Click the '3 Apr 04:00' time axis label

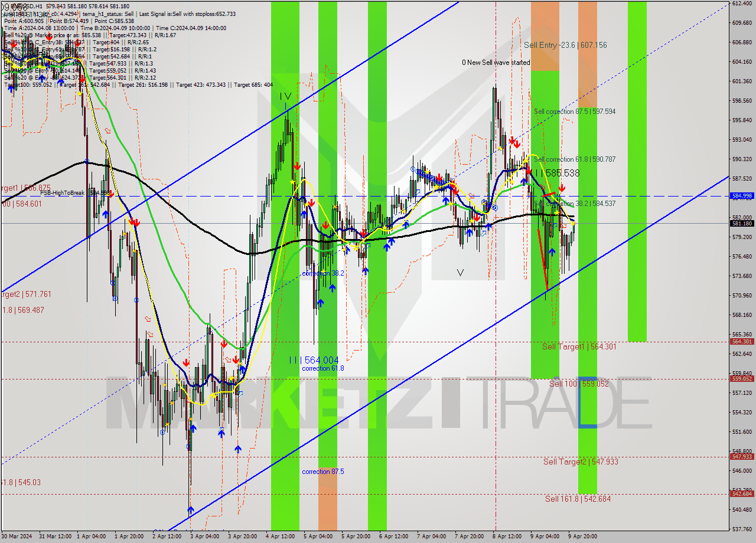[205, 537]
